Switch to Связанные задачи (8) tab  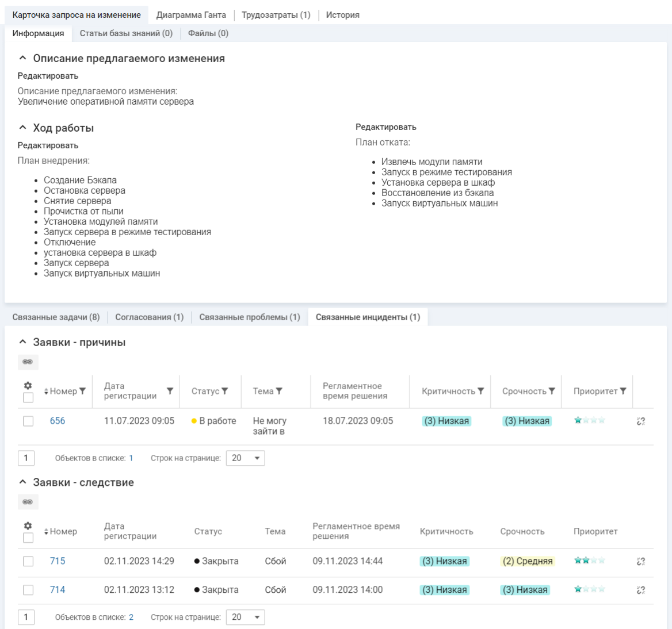coord(56,317)
